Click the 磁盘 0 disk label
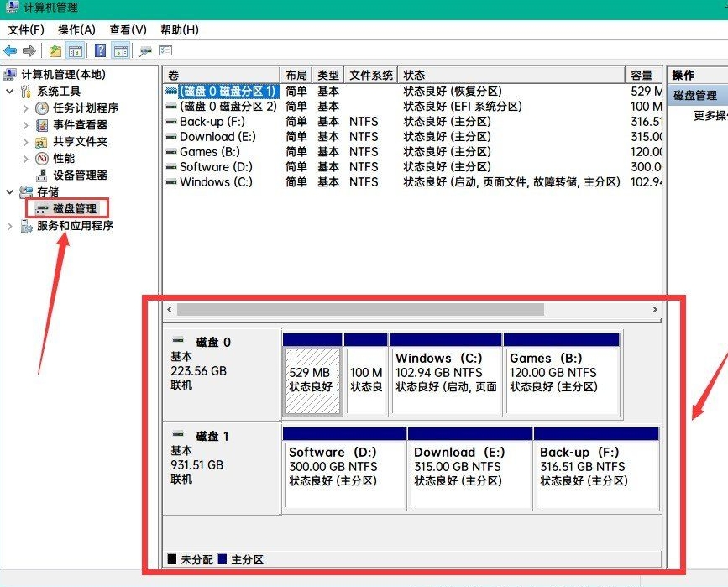 (x=213, y=343)
